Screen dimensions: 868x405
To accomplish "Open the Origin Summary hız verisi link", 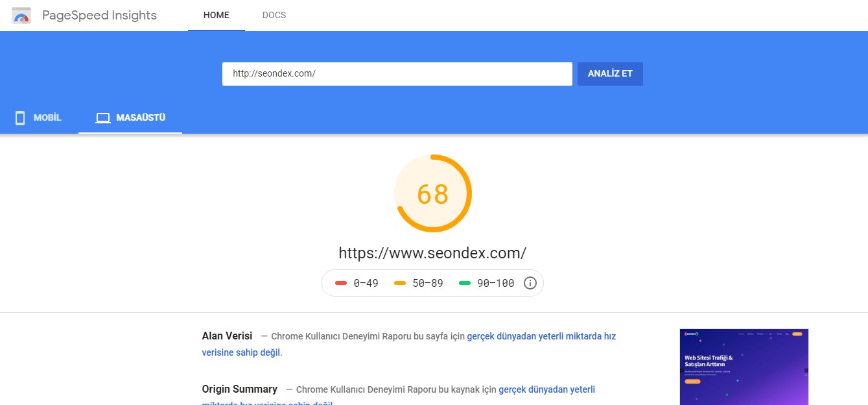I will coord(546,389).
